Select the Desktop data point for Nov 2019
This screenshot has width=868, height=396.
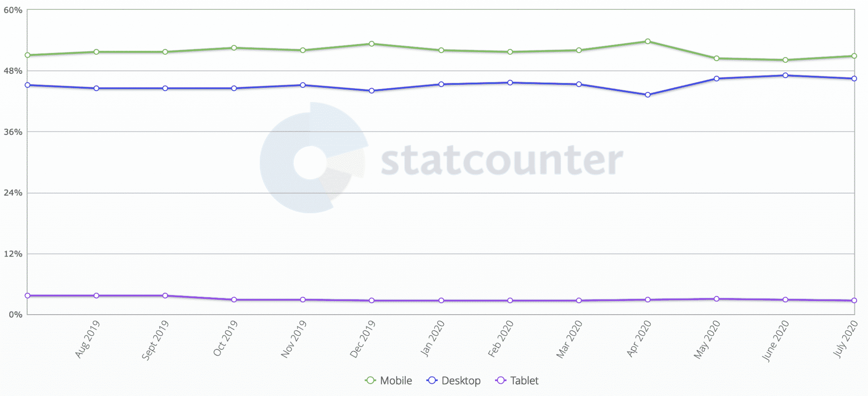[x=303, y=85]
